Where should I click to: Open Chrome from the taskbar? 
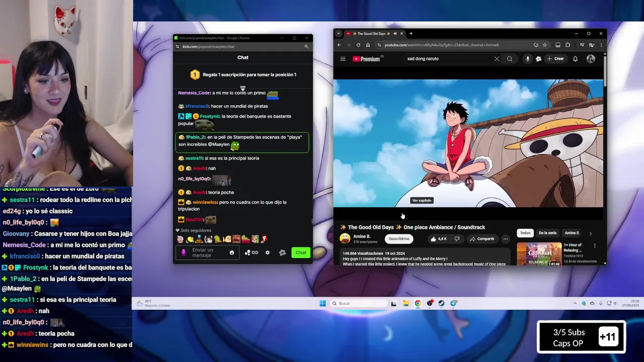[418, 303]
